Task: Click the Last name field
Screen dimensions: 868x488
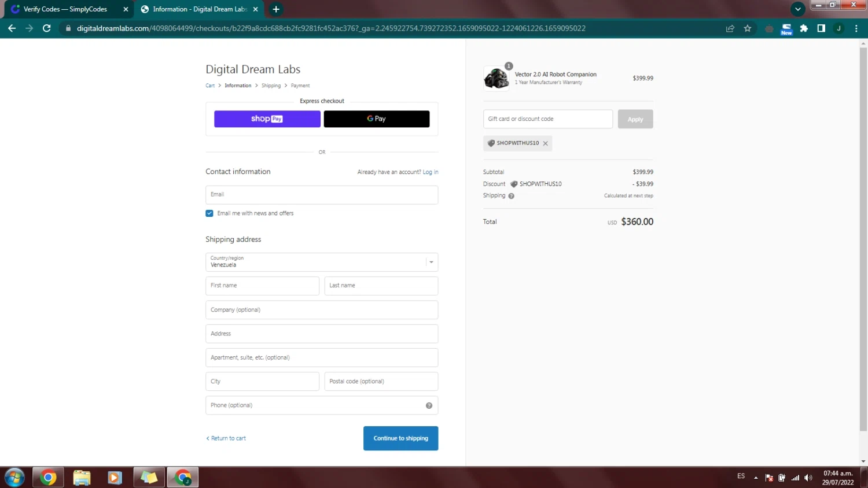Action: click(x=381, y=286)
